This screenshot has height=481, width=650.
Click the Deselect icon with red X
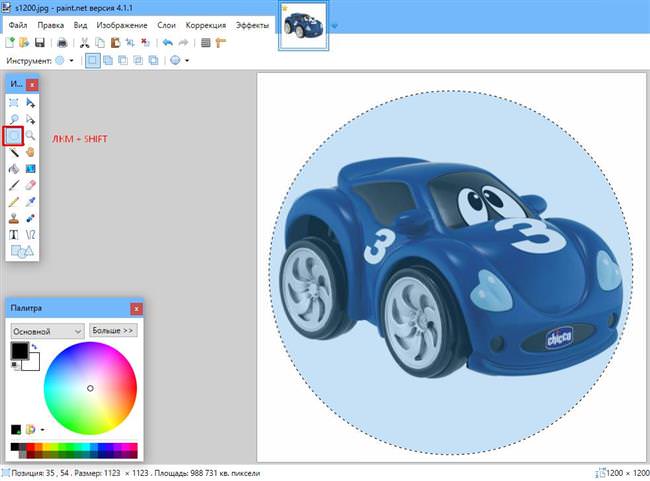pyautogui.click(x=145, y=42)
